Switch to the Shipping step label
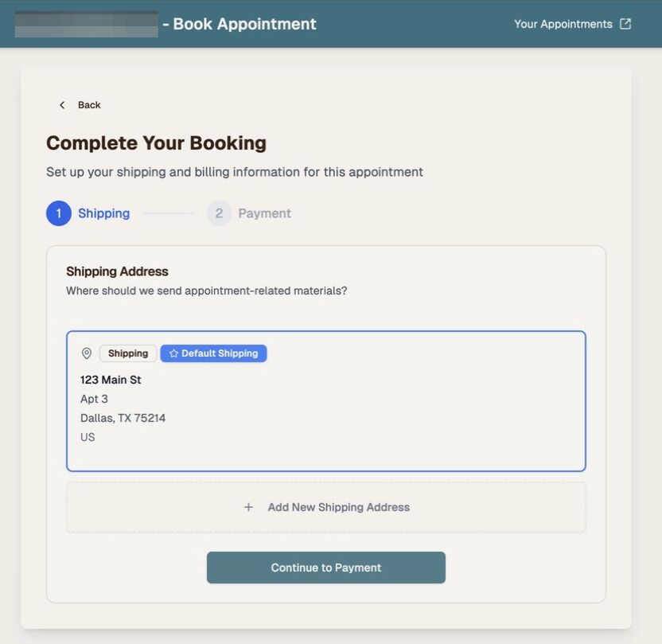 tap(103, 213)
